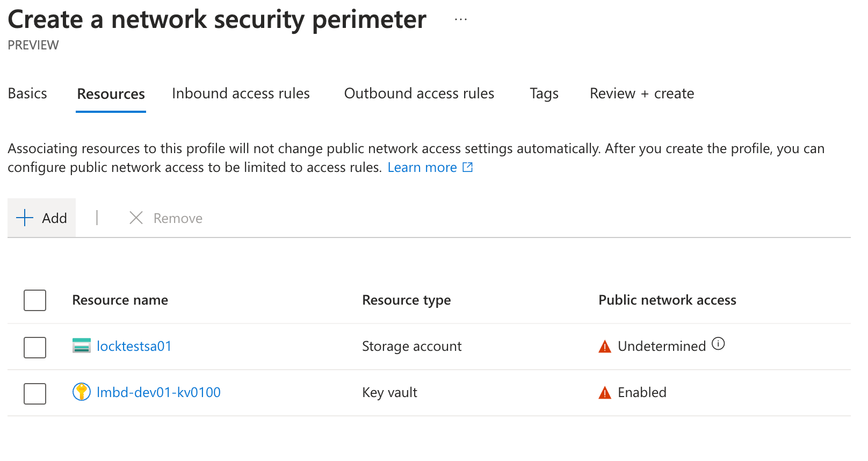Open the locktestsa01 resource link
Image resolution: width=868 pixels, height=461 pixels.
(x=134, y=346)
